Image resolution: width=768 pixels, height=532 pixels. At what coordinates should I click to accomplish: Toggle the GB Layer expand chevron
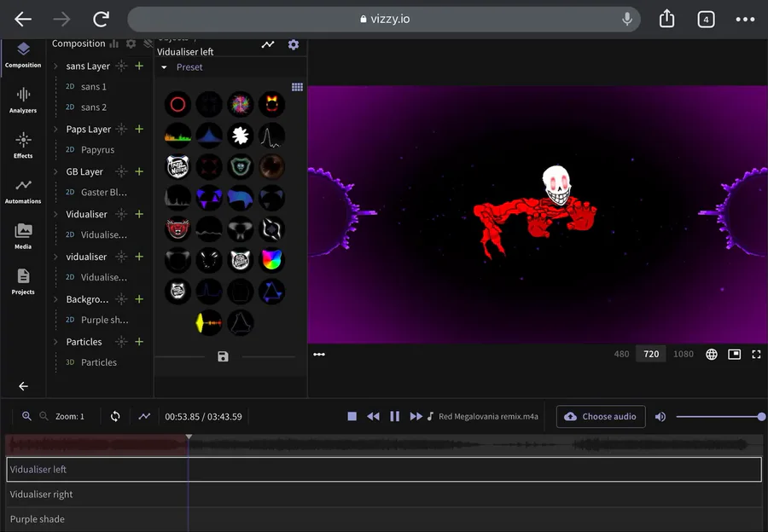coord(55,171)
